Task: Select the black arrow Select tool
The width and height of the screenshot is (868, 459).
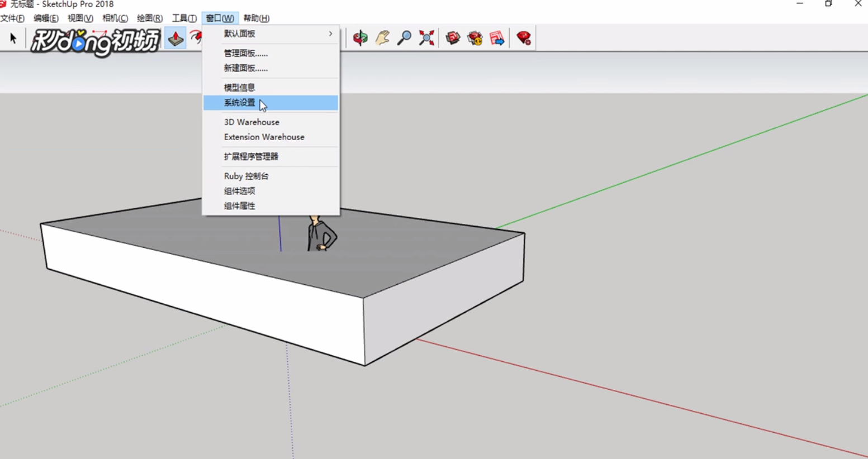Action: tap(12, 38)
